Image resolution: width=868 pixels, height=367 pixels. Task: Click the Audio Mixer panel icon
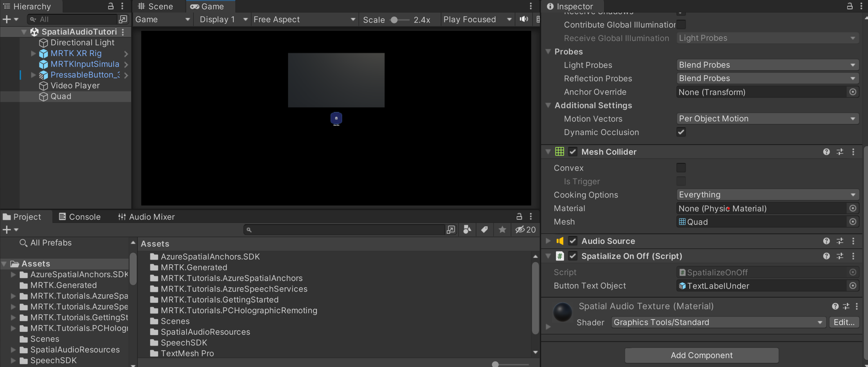pos(121,216)
